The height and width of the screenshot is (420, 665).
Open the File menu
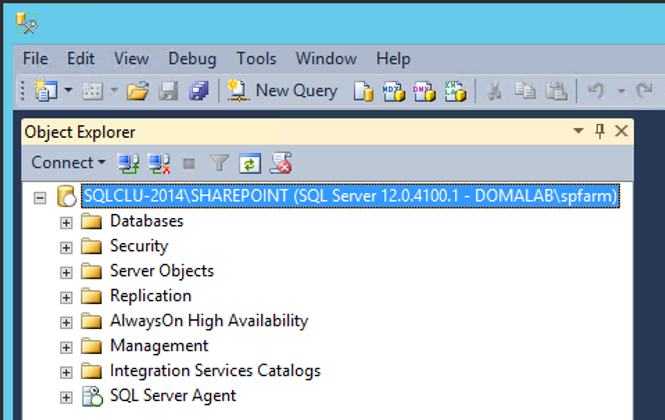click(36, 59)
